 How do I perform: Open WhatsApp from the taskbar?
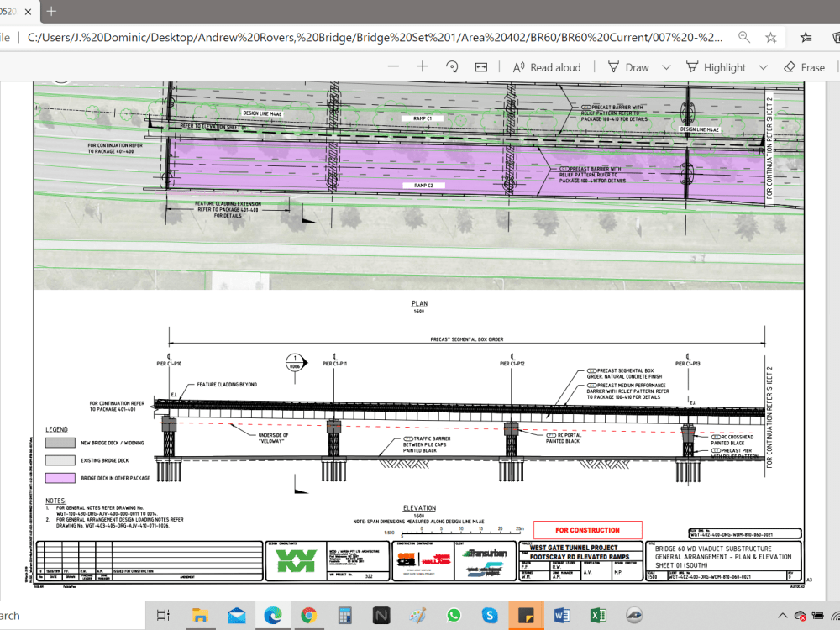click(454, 616)
